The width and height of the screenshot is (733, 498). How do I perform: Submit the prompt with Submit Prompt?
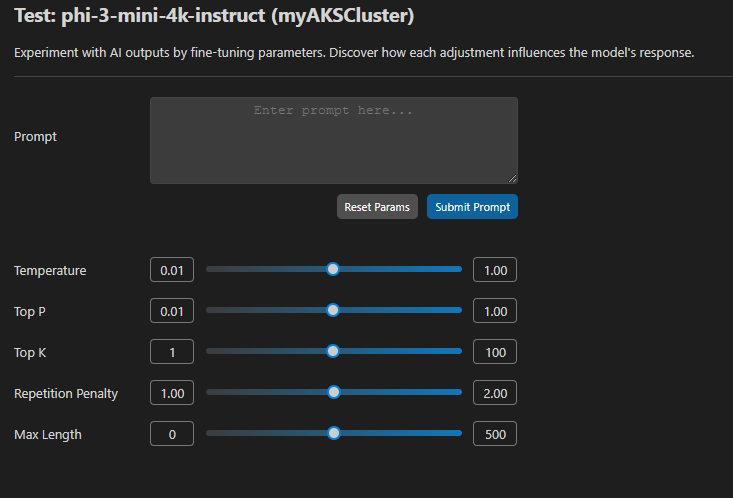pyautogui.click(x=472, y=207)
